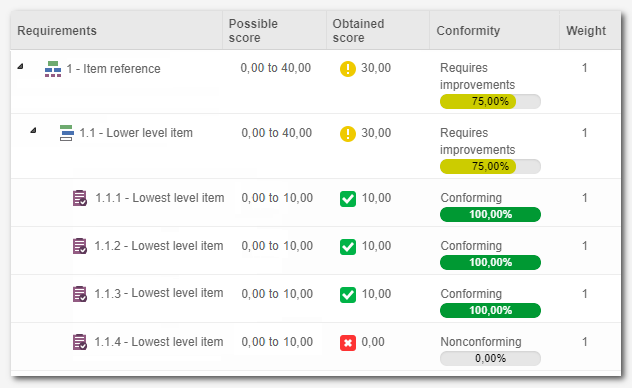Click weight value 1 of Lower level item
Viewport: 632px width, 388px height.
[x=584, y=133]
